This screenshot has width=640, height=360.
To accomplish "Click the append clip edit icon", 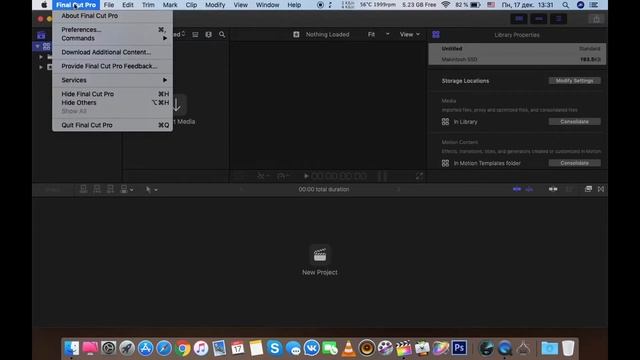I will tap(110, 189).
